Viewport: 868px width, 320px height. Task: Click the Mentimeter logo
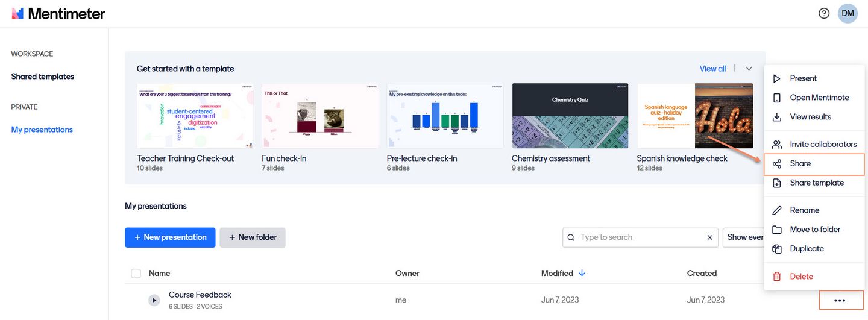pyautogui.click(x=58, y=13)
